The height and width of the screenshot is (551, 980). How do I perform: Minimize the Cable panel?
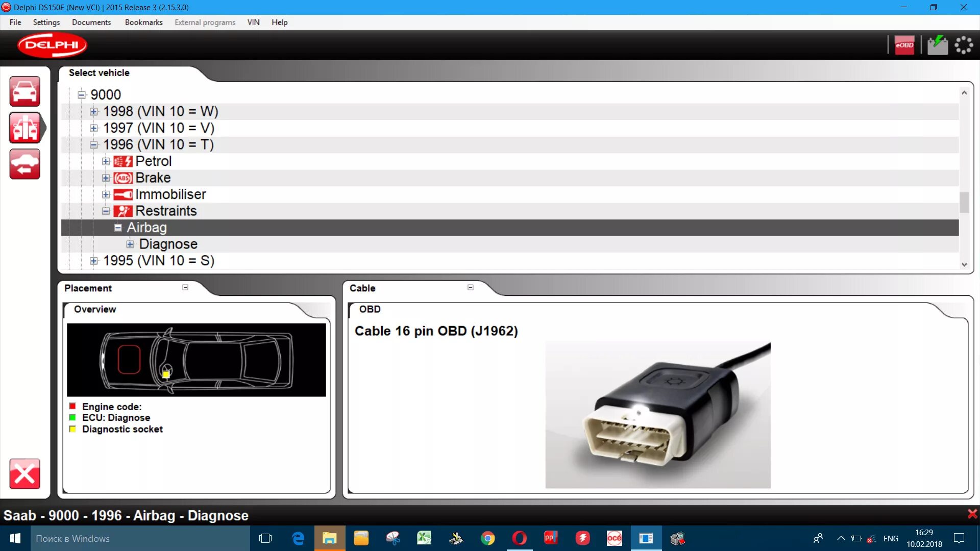471,287
